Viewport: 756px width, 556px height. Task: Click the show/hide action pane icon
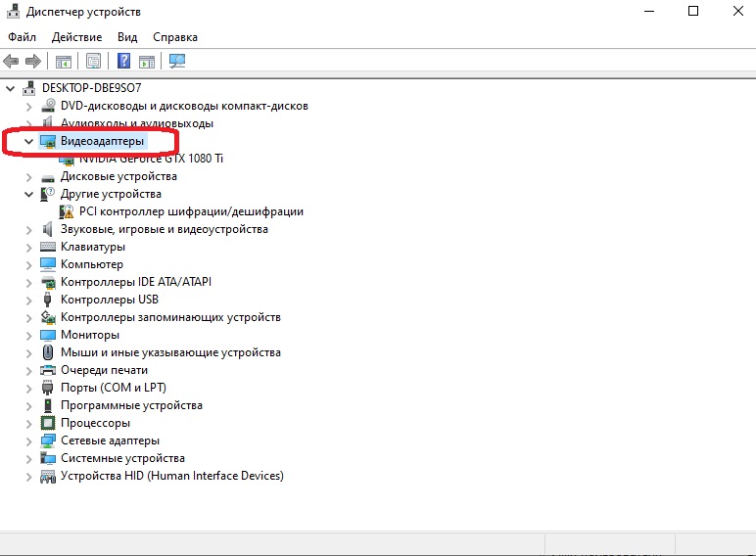click(147, 61)
